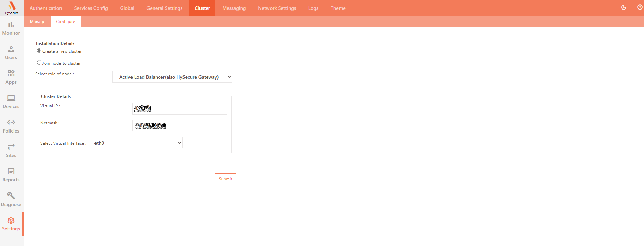644x246 pixels.
Task: Switch to the Manage sub-tab
Action: 37,22
